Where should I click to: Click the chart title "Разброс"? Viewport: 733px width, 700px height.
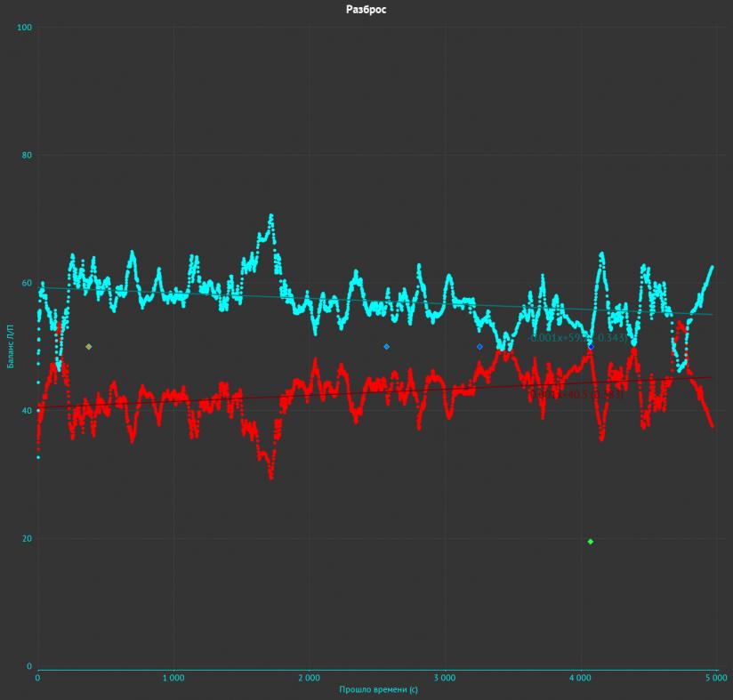click(x=366, y=10)
